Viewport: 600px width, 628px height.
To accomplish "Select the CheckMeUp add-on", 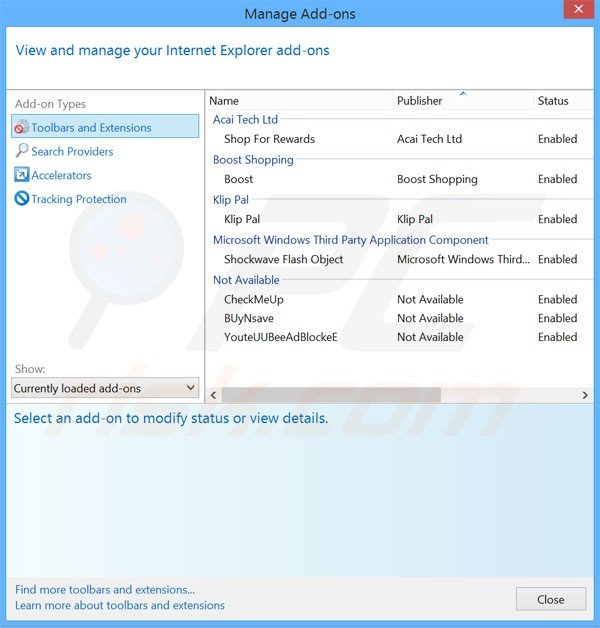I will tap(254, 299).
